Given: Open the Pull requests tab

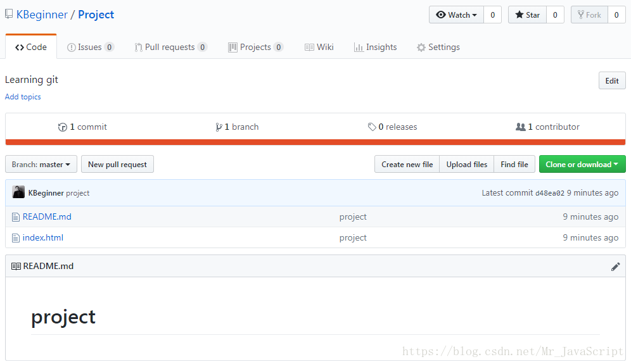Looking at the screenshot, I should [170, 47].
